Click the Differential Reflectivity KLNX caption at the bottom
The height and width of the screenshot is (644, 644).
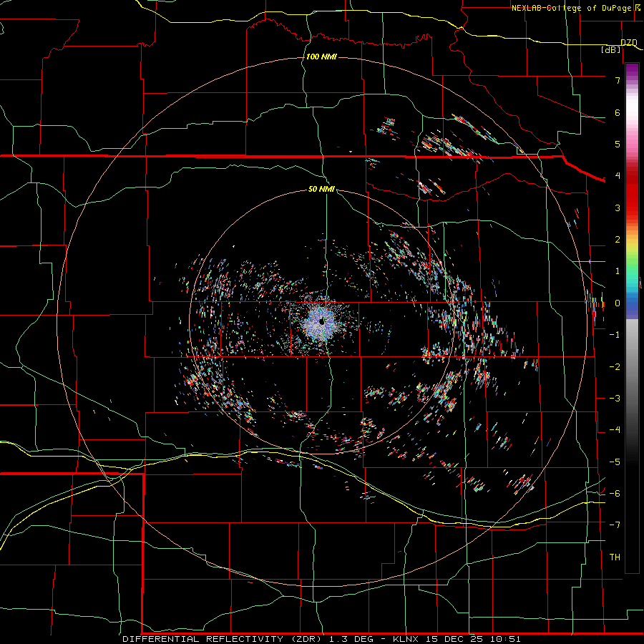click(321, 639)
